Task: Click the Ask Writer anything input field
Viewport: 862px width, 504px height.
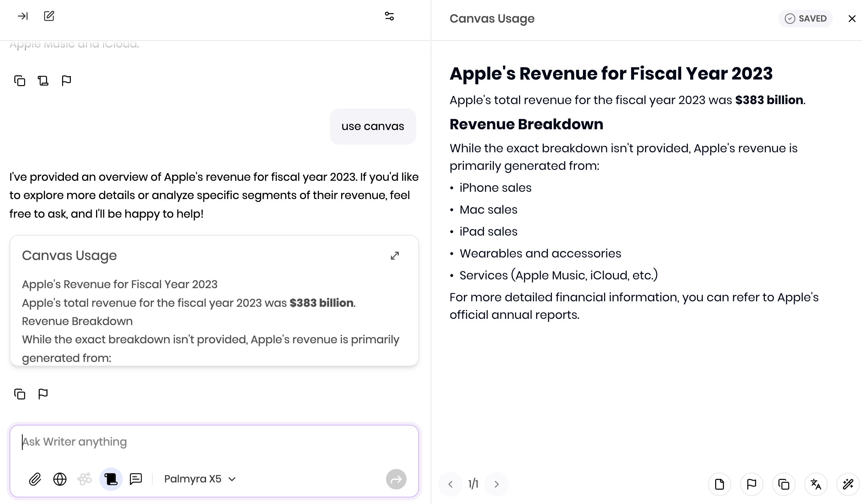Action: (x=214, y=442)
